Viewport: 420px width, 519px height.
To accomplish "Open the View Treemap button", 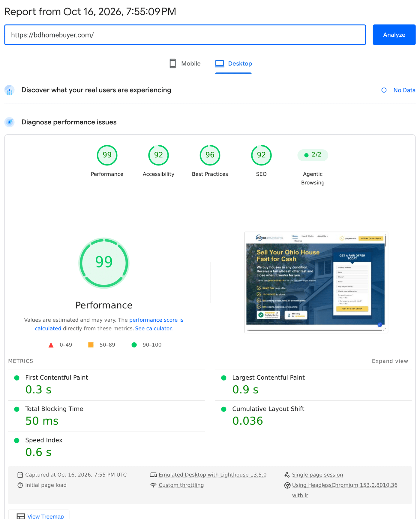I will click(x=39, y=515).
